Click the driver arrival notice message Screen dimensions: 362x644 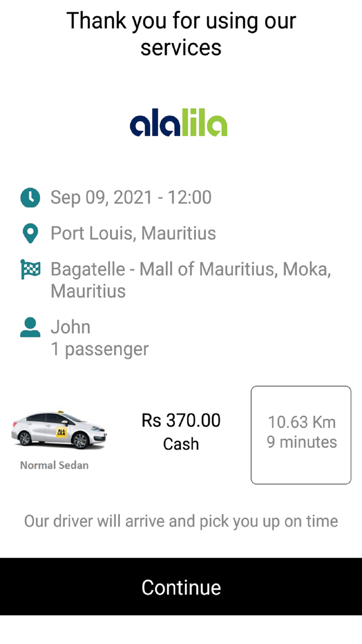pyautogui.click(x=180, y=521)
